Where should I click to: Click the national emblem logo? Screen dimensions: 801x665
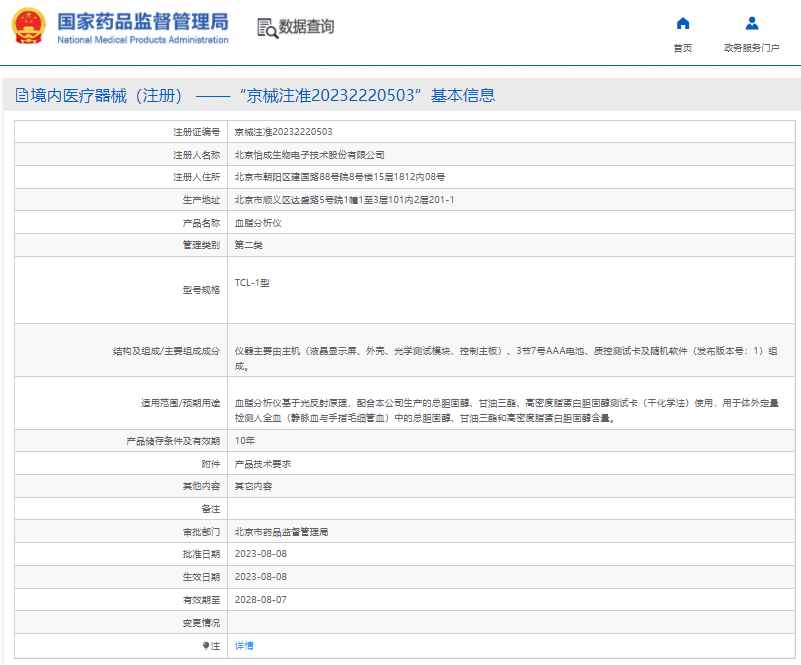click(29, 26)
